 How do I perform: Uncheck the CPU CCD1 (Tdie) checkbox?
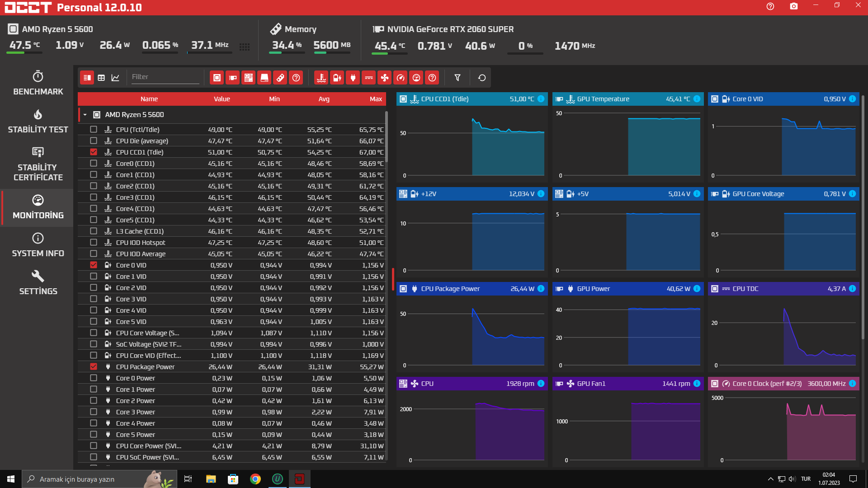pyautogui.click(x=94, y=152)
